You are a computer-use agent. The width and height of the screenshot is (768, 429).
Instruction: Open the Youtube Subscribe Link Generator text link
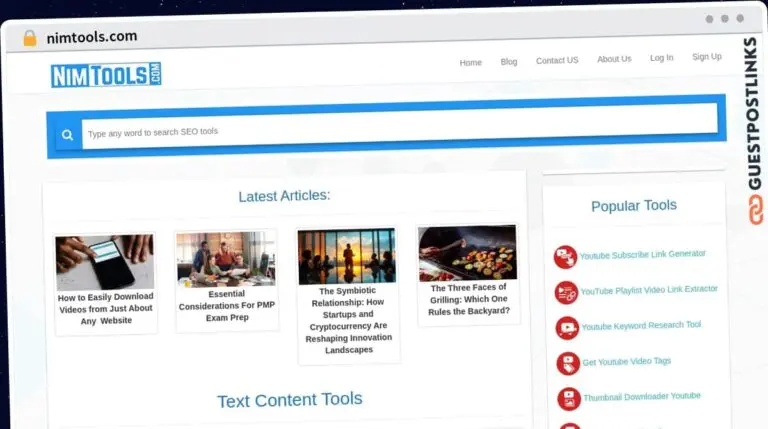[642, 254]
